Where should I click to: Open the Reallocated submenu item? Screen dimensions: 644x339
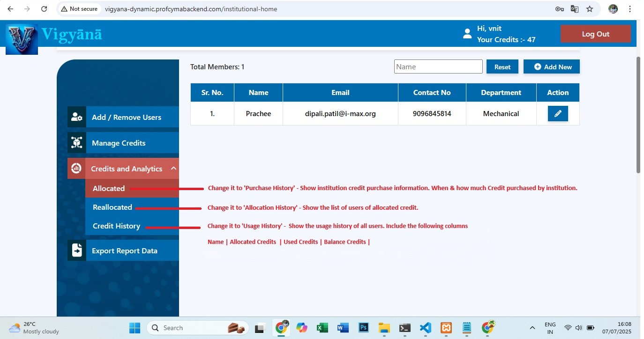112,207
